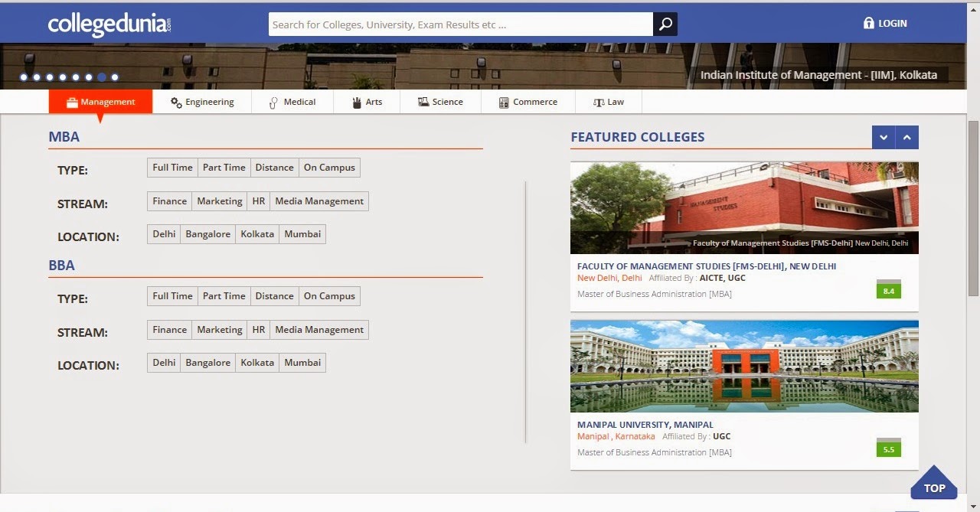Switch to the Commerce tab

pyautogui.click(x=528, y=102)
